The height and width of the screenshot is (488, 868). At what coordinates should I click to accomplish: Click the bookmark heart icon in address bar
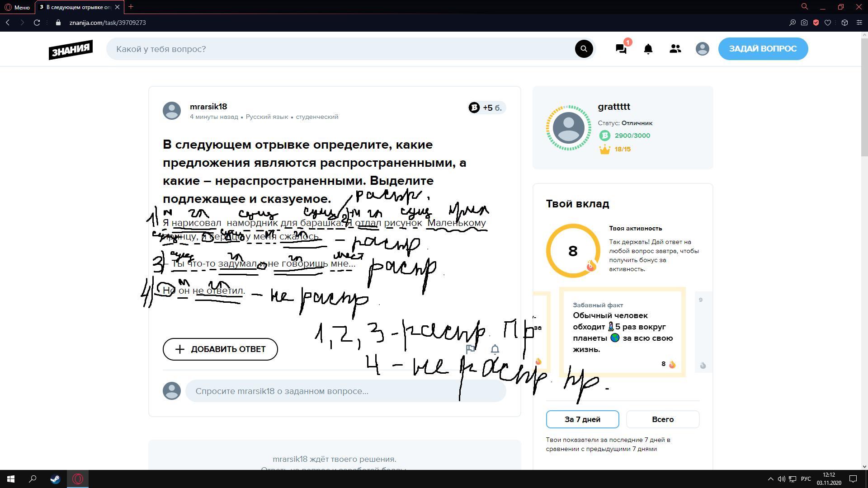(x=828, y=23)
